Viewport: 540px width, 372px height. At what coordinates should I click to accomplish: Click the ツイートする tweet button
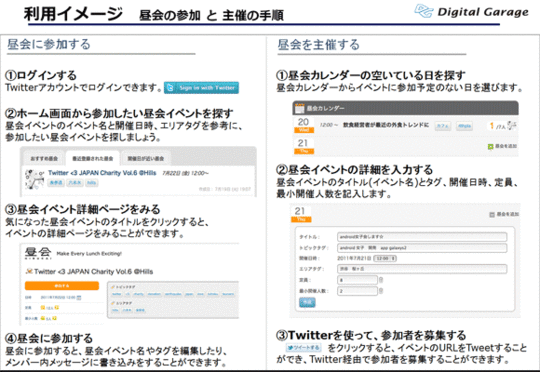coord(304,348)
